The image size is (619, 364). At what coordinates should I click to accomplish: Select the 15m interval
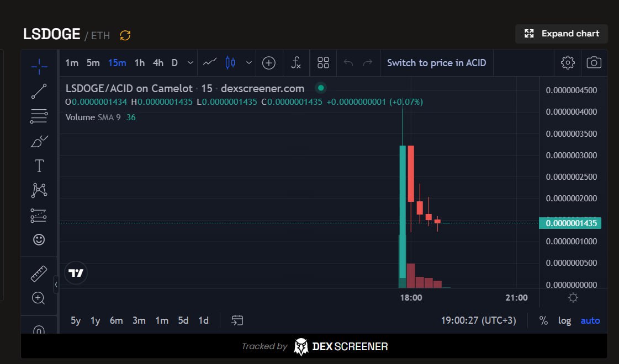pos(117,63)
